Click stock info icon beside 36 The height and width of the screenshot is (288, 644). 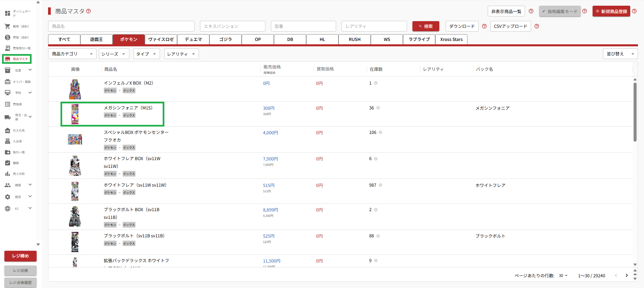pyautogui.click(x=378, y=108)
